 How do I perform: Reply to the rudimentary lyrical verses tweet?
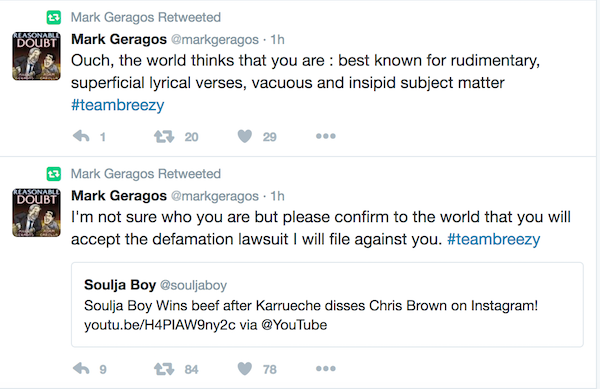pos(81,136)
